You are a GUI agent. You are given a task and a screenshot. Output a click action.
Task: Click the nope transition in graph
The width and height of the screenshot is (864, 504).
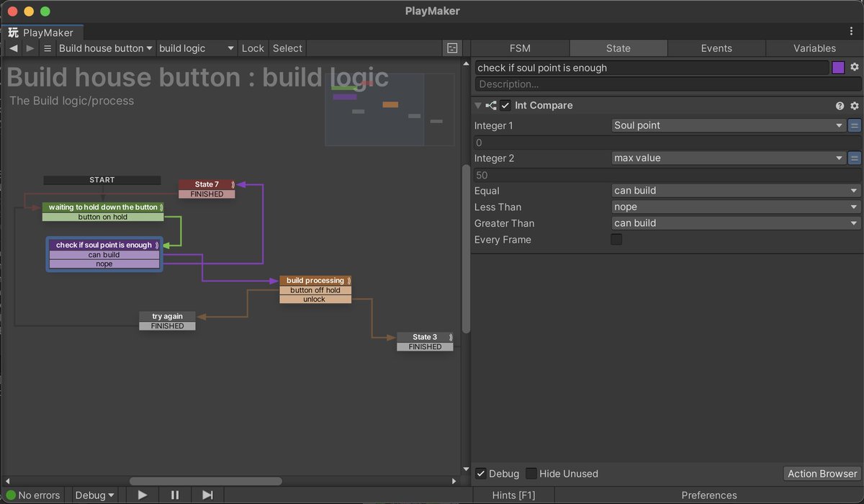tap(104, 264)
